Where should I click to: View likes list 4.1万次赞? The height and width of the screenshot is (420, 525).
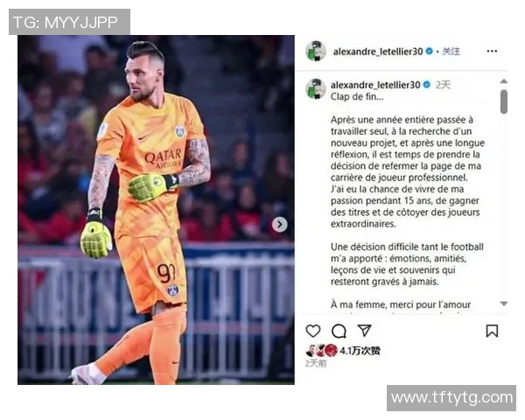point(360,351)
